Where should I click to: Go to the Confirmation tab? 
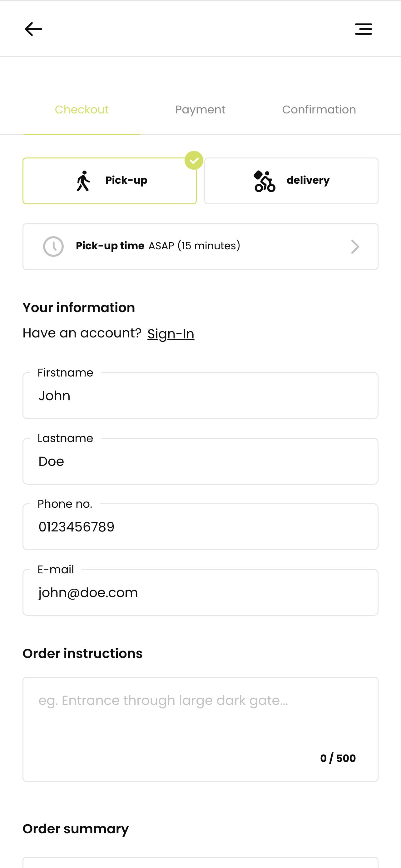click(319, 109)
